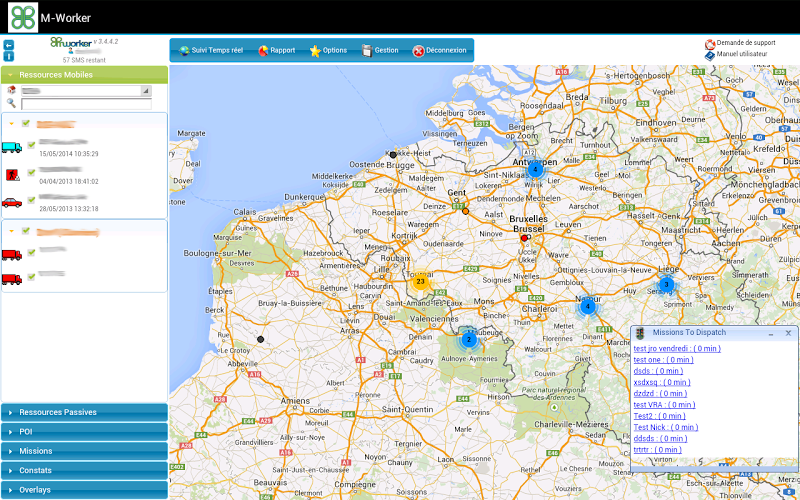Click the M-Worker app logo in the title bar
Image resolution: width=800 pixels, height=500 pixels.
tap(23, 17)
